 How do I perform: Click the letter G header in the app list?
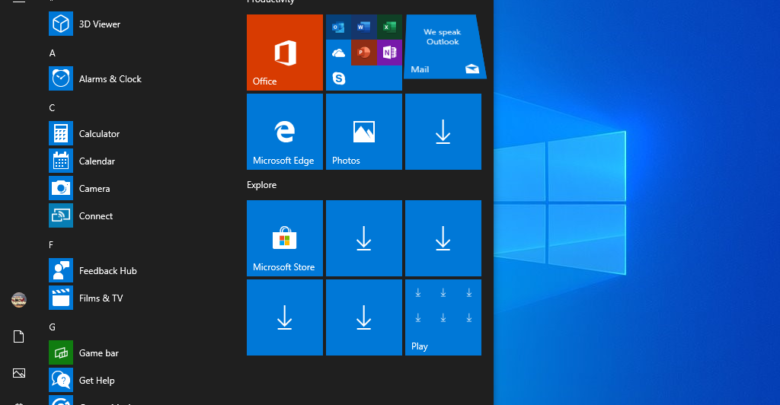click(x=52, y=327)
